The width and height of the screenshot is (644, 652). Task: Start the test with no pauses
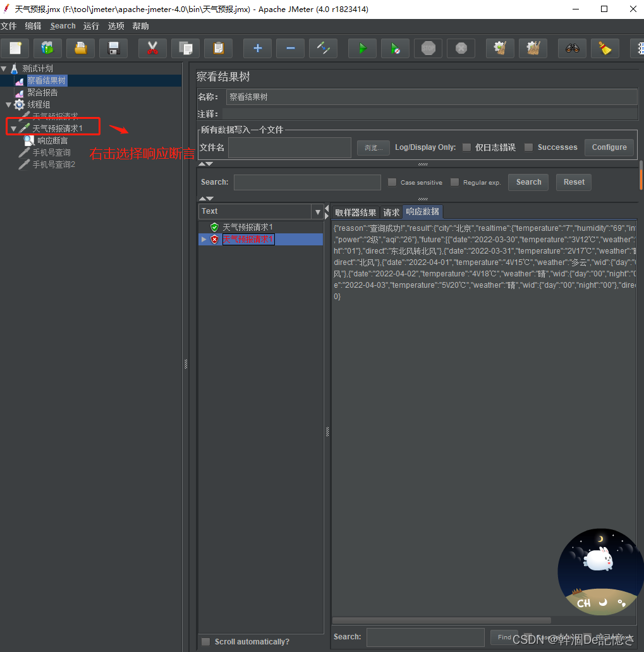[x=395, y=48]
